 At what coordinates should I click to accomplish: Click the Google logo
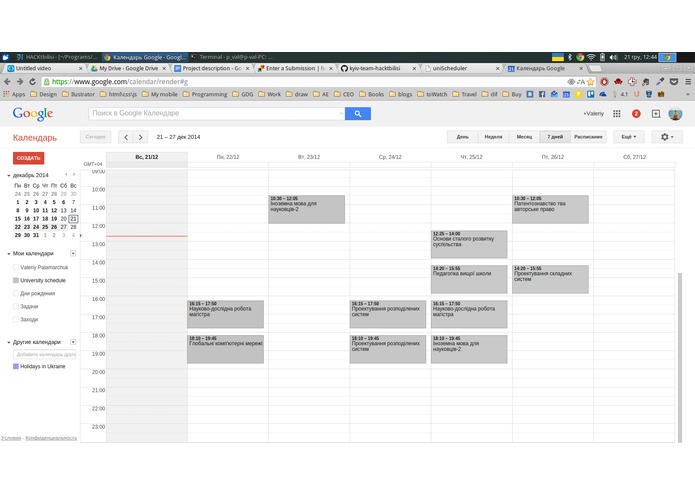pyautogui.click(x=33, y=114)
